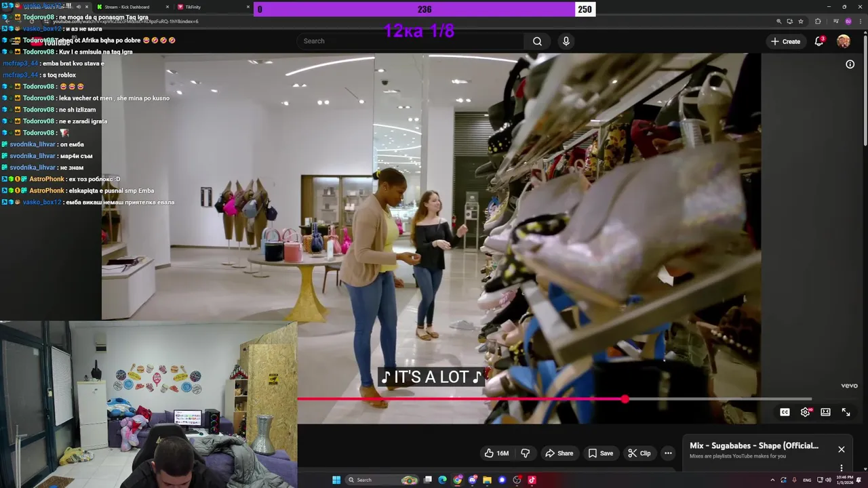
Task: Open Chrome from the taskbar
Action: pos(458,480)
